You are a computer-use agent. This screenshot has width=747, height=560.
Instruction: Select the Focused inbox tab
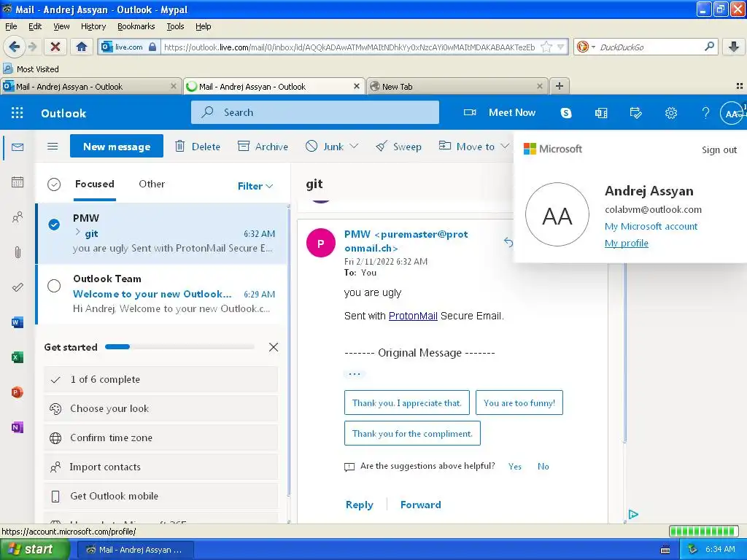coord(95,184)
